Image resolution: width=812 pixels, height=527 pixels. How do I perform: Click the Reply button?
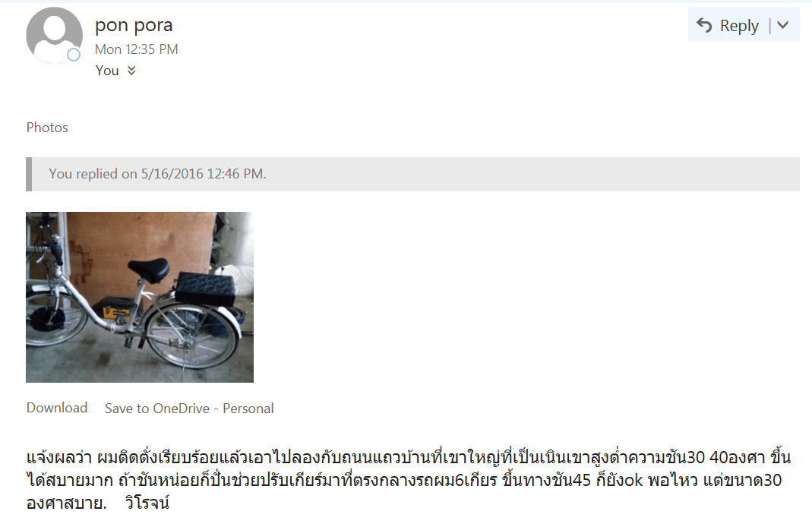[x=728, y=25]
